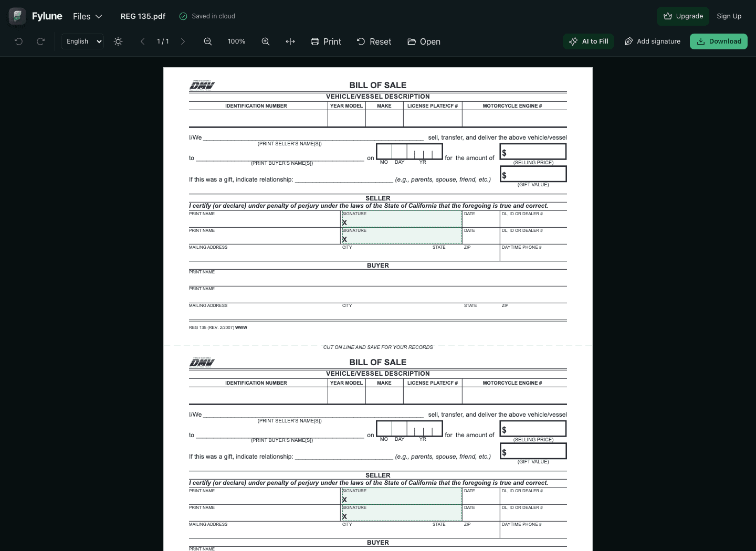The height and width of the screenshot is (551, 756).
Task: Click the REG 135 (REV. 2/2007) footer text
Action: coord(218,327)
